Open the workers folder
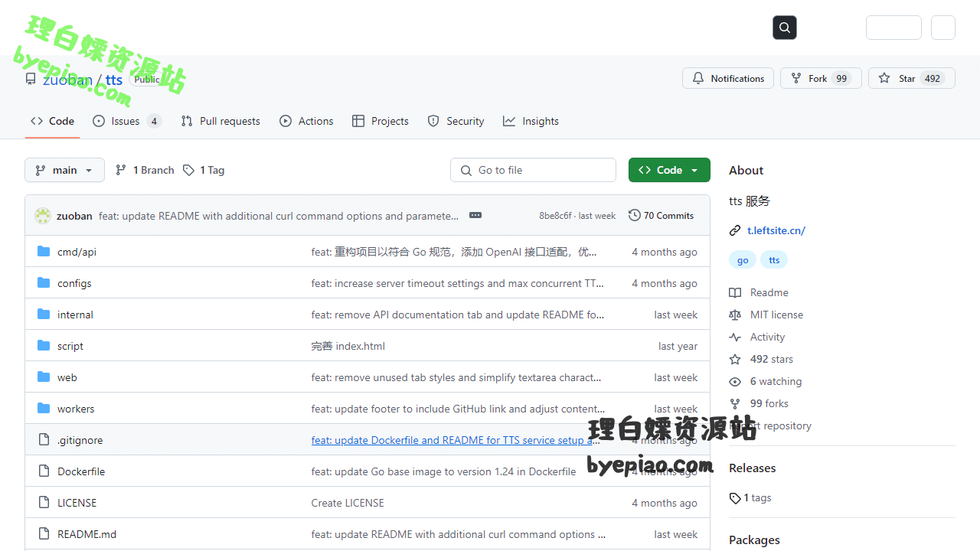 click(76, 409)
